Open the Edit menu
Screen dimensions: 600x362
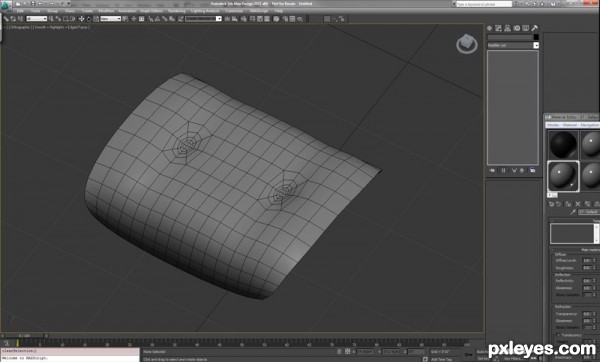coord(20,11)
